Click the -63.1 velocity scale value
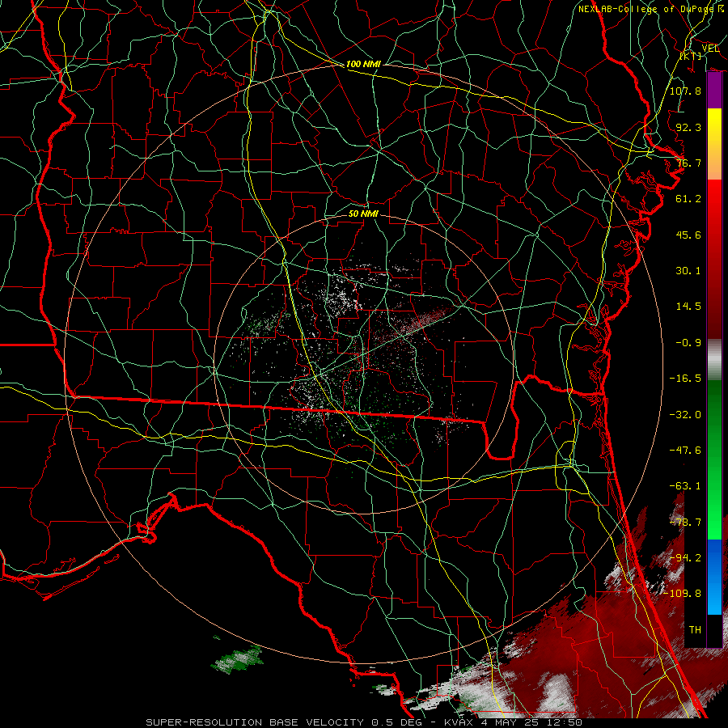This screenshot has height=728, width=728. pos(685,486)
